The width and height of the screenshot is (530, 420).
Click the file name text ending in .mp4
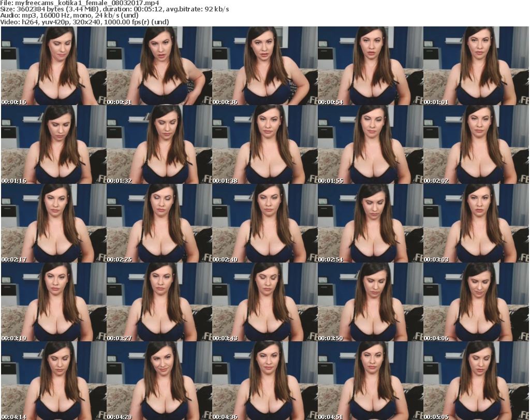(87, 3)
